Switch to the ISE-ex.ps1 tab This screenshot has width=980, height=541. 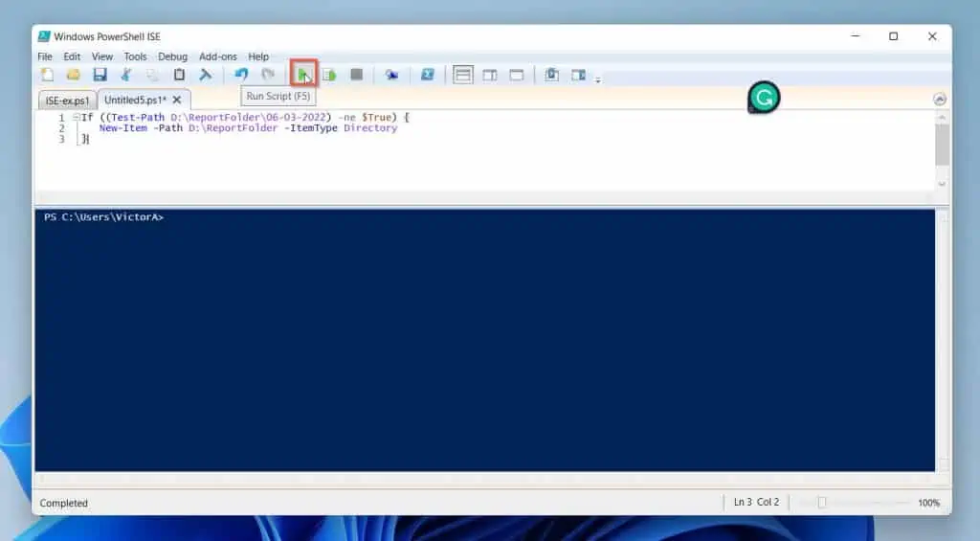coord(68,101)
